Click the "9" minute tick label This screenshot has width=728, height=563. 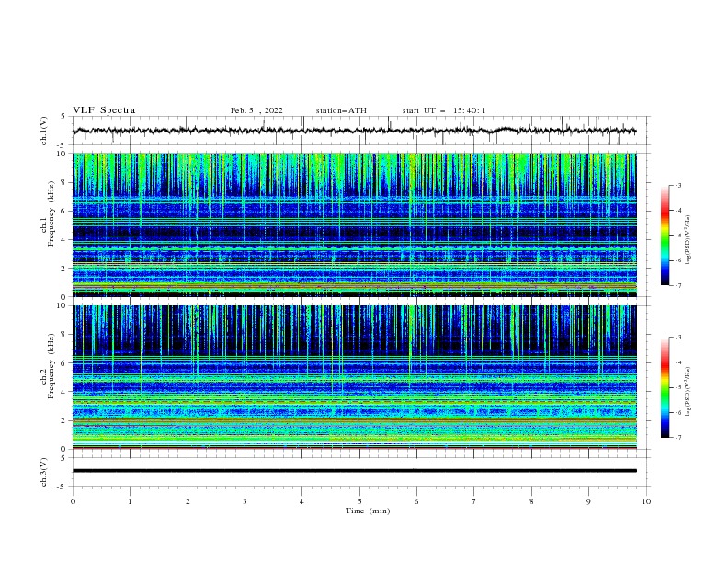click(588, 501)
